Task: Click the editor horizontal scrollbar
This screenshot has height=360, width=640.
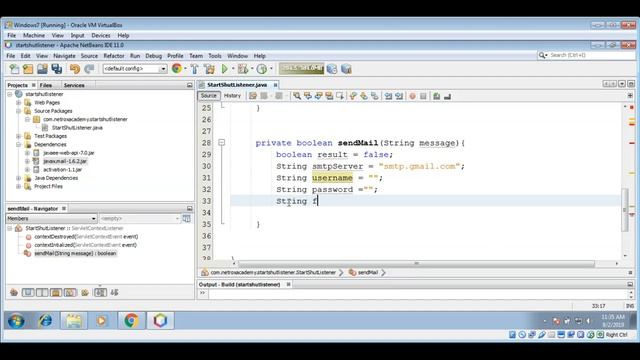Action: [416, 264]
